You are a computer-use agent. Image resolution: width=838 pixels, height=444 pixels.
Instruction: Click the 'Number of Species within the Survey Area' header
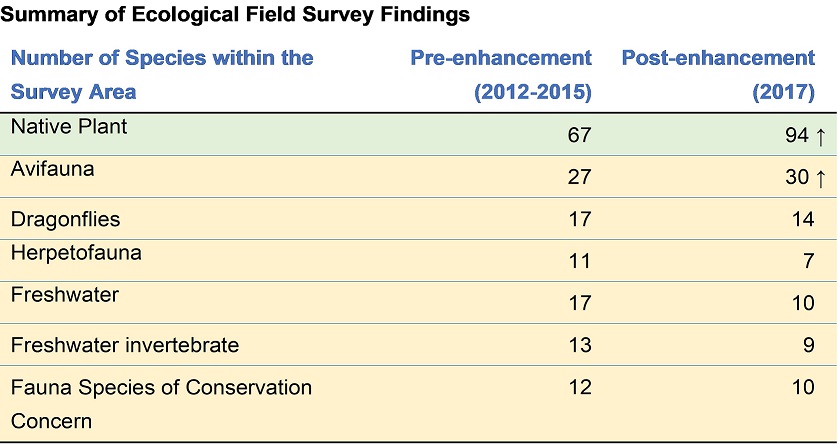(x=162, y=75)
